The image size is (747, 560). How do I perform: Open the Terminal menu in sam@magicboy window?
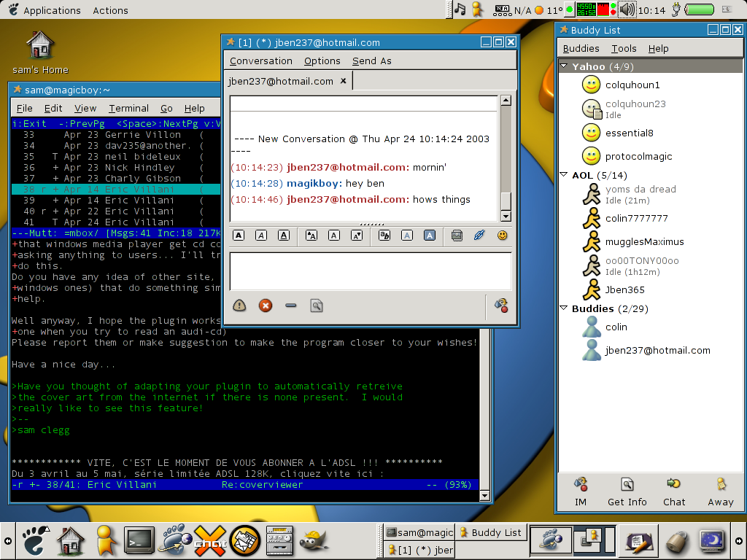tap(128, 109)
